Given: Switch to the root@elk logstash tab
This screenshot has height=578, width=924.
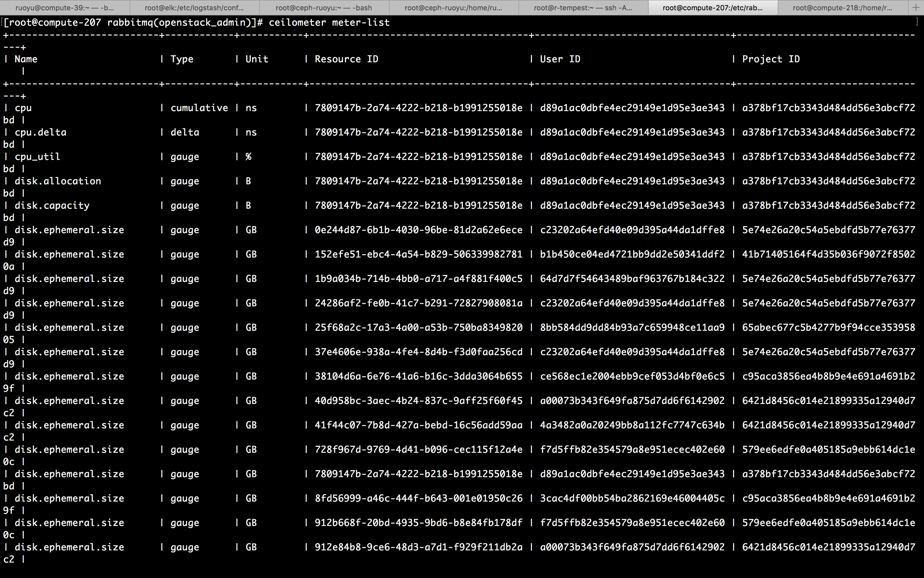Looking at the screenshot, I should pos(194,8).
